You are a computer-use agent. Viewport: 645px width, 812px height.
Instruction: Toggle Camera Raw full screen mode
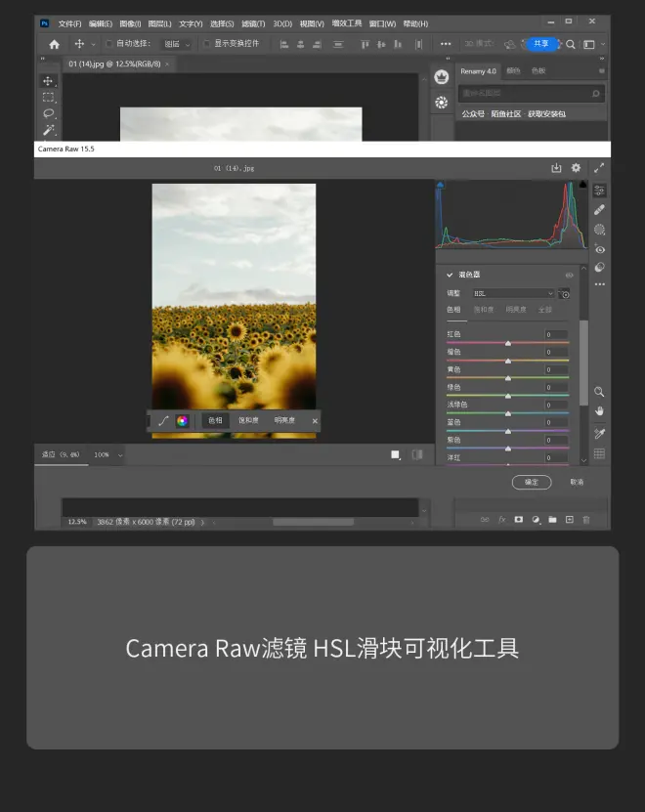599,168
